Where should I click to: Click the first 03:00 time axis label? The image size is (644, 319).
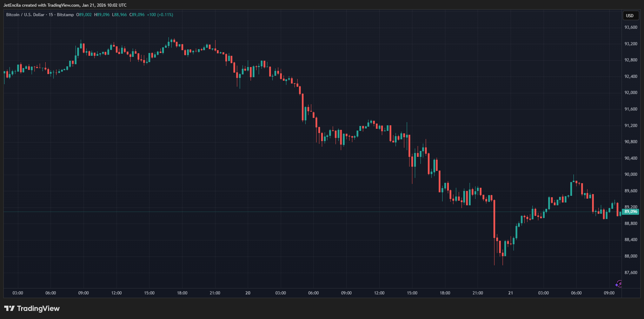point(18,293)
